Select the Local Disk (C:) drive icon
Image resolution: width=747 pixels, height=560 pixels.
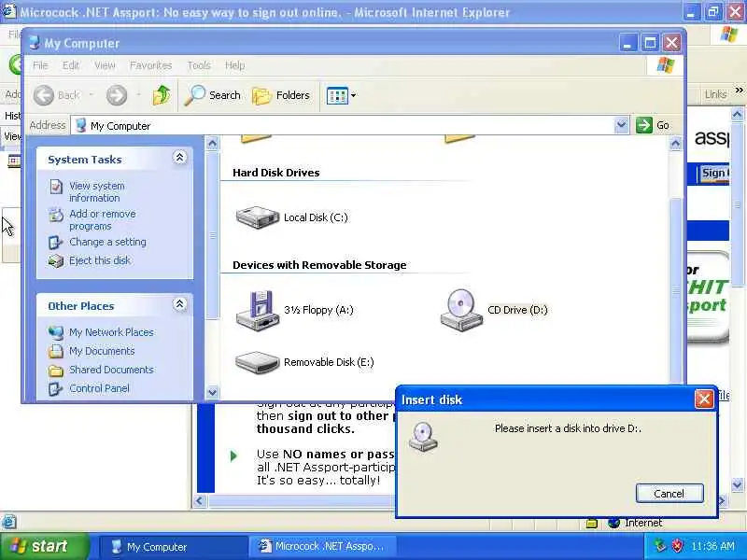click(258, 217)
